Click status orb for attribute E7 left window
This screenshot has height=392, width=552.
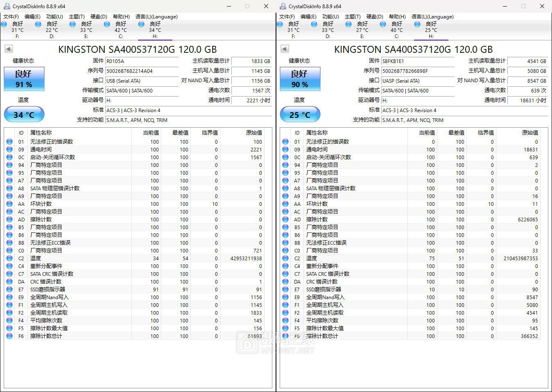[9, 289]
